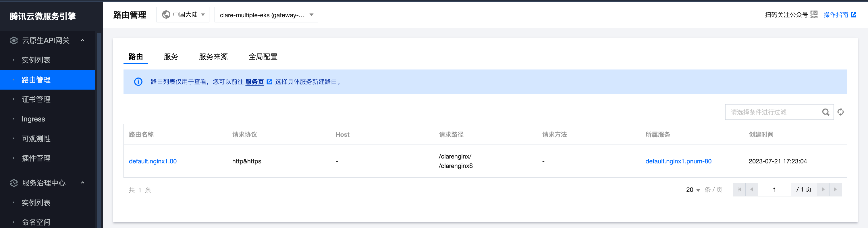Image resolution: width=868 pixels, height=228 pixels.
Task: Click the page number input field
Action: [774, 190]
